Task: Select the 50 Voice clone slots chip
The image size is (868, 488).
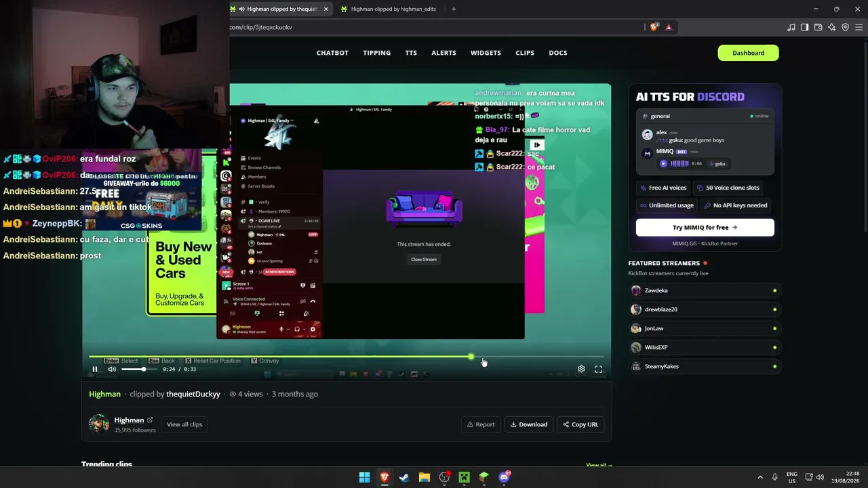Action: [728, 188]
